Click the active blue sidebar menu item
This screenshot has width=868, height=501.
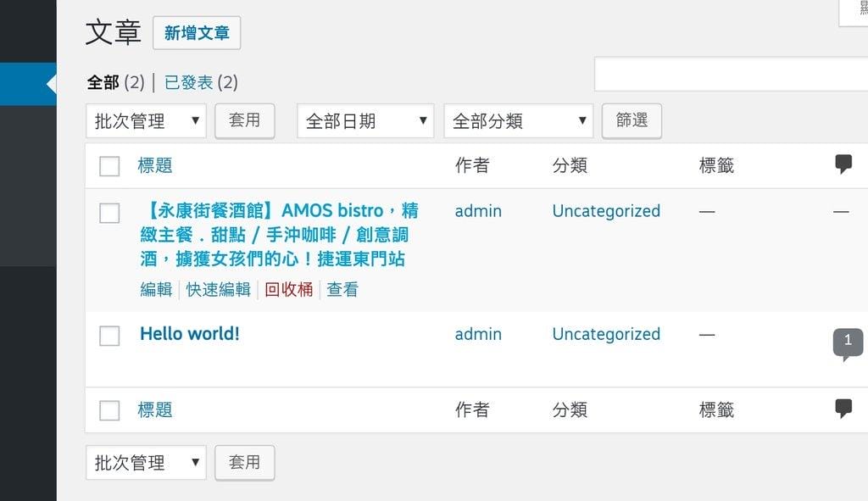28,84
